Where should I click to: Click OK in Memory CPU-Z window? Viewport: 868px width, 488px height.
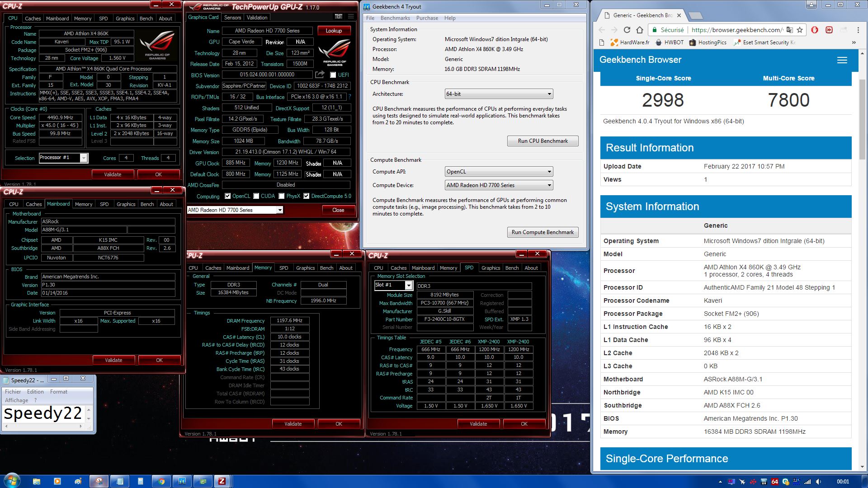[339, 424]
